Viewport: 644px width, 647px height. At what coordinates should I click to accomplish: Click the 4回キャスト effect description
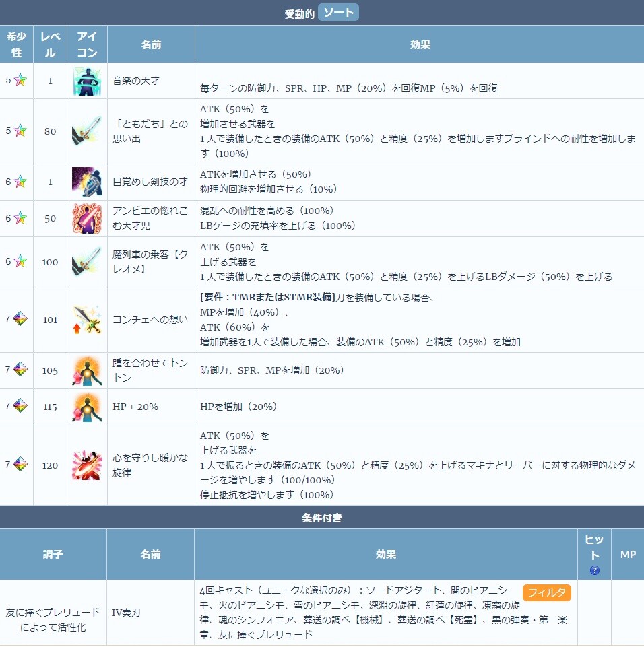pos(383,613)
